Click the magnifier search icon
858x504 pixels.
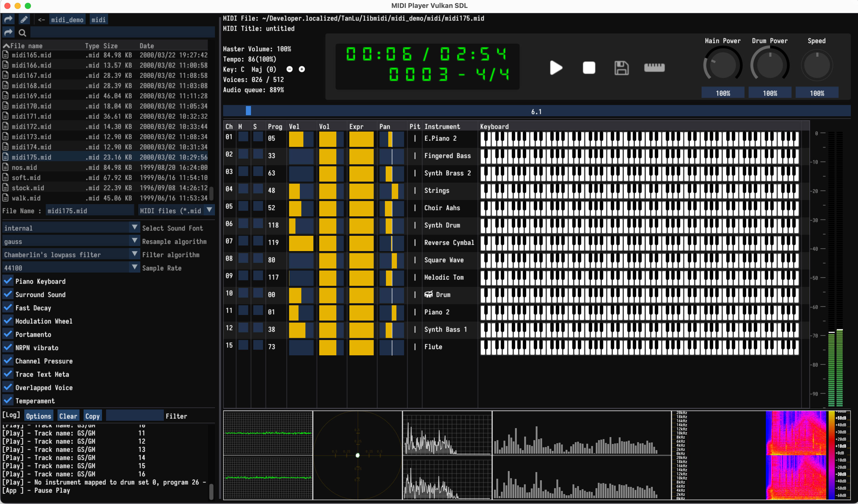point(22,33)
